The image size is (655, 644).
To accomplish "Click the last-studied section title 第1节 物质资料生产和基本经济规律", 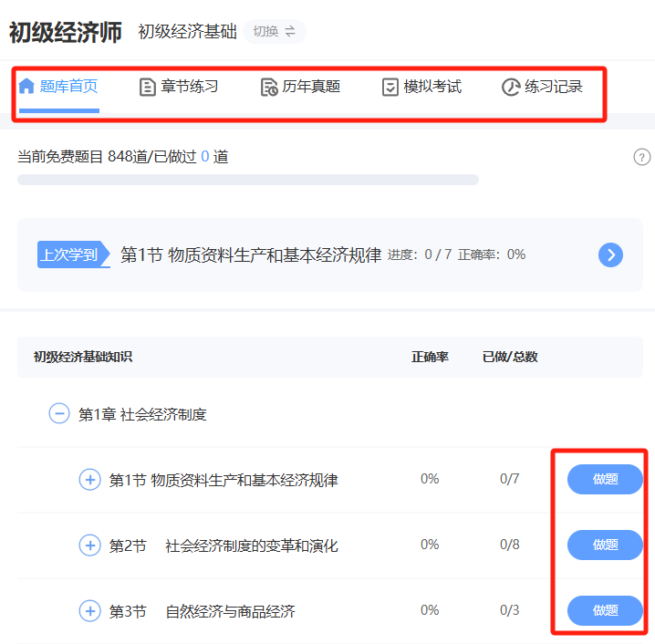I will point(251,254).
